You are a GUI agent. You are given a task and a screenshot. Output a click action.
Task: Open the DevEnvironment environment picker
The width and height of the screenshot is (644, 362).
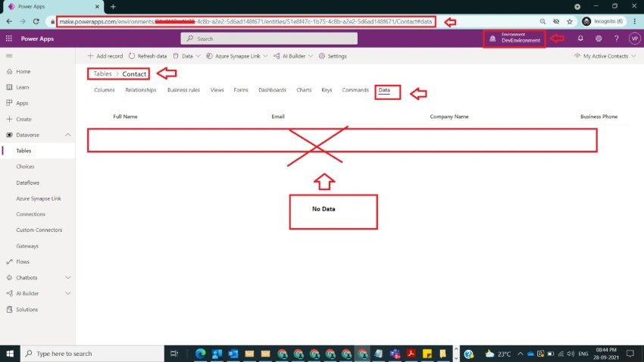(x=514, y=39)
